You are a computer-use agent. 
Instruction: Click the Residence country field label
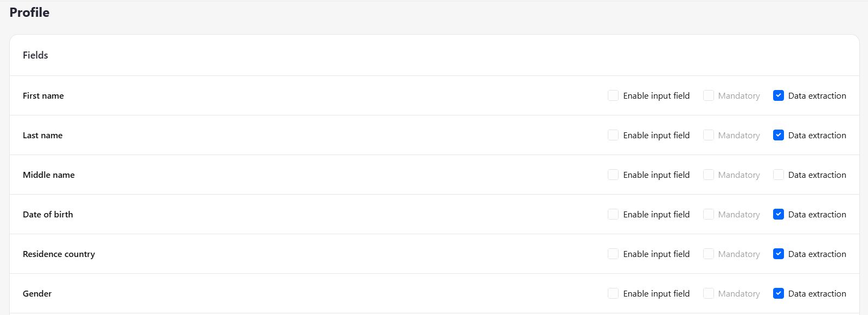click(59, 254)
